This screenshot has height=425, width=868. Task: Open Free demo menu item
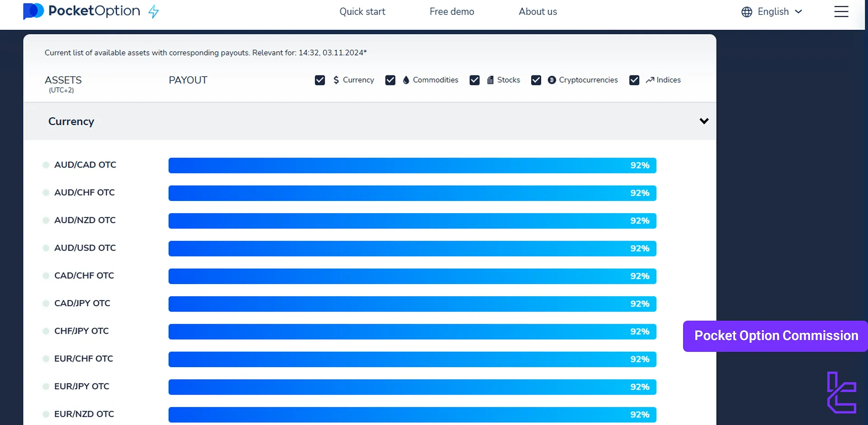pos(452,12)
